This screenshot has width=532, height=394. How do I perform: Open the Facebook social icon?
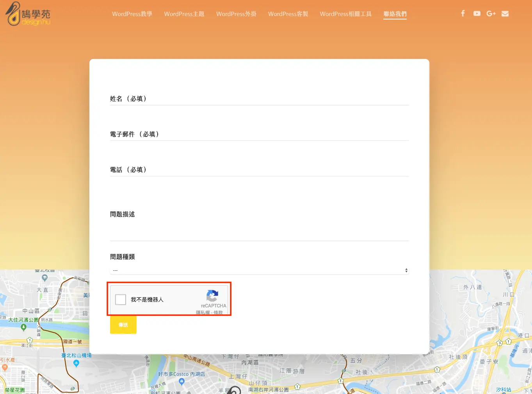(x=463, y=13)
